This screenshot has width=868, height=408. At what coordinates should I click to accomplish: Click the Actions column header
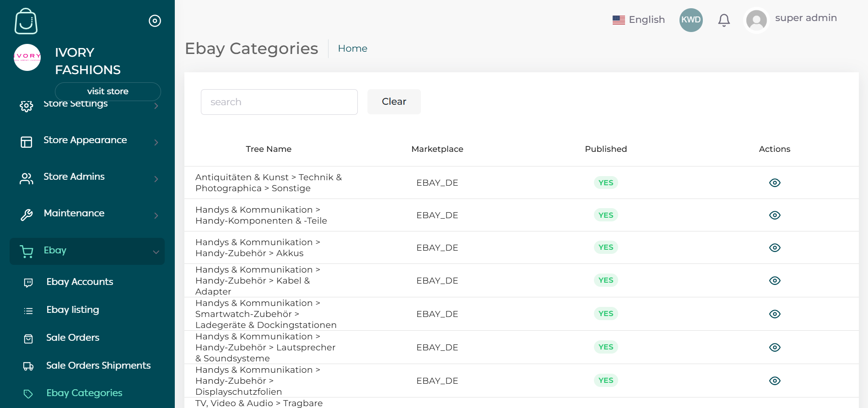tap(774, 149)
